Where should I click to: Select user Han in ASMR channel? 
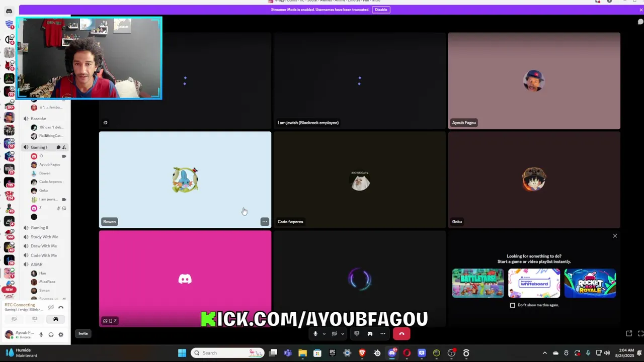(42, 274)
